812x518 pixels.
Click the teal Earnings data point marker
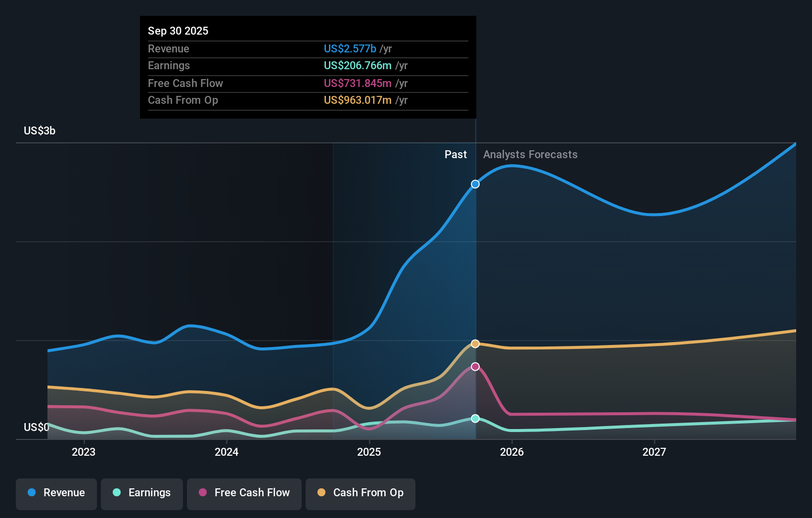click(475, 419)
